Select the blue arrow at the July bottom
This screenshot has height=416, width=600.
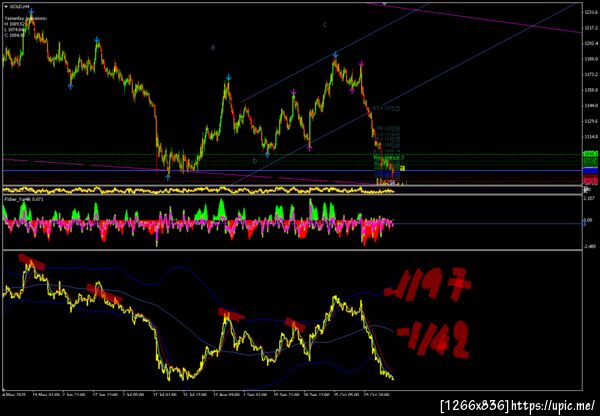pos(168,177)
